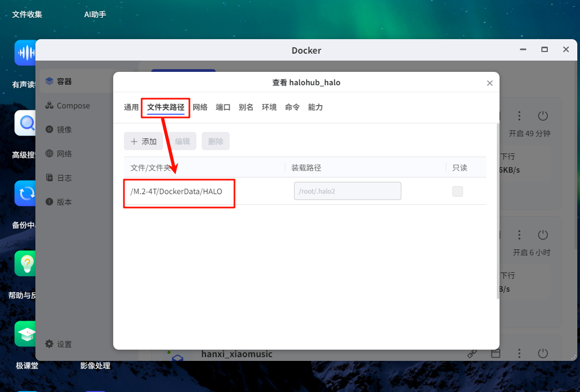Viewport: 580px width, 392px height.
Task: Select the 端口 tab
Action: pyautogui.click(x=223, y=107)
